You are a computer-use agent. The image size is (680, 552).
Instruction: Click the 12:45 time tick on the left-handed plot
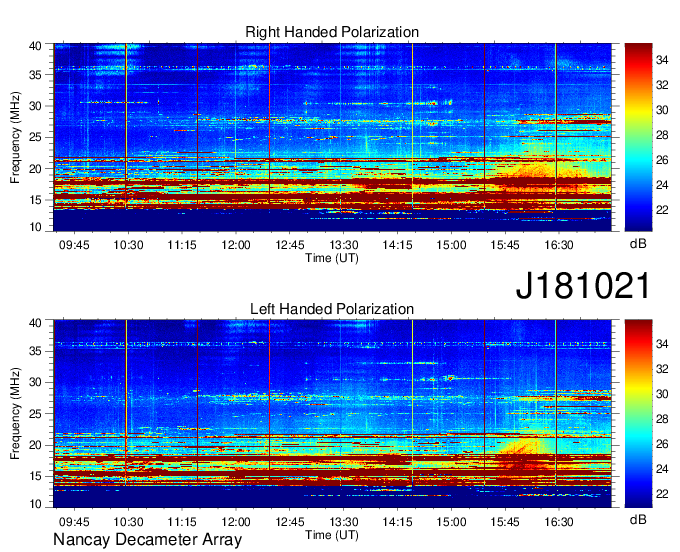click(x=290, y=522)
